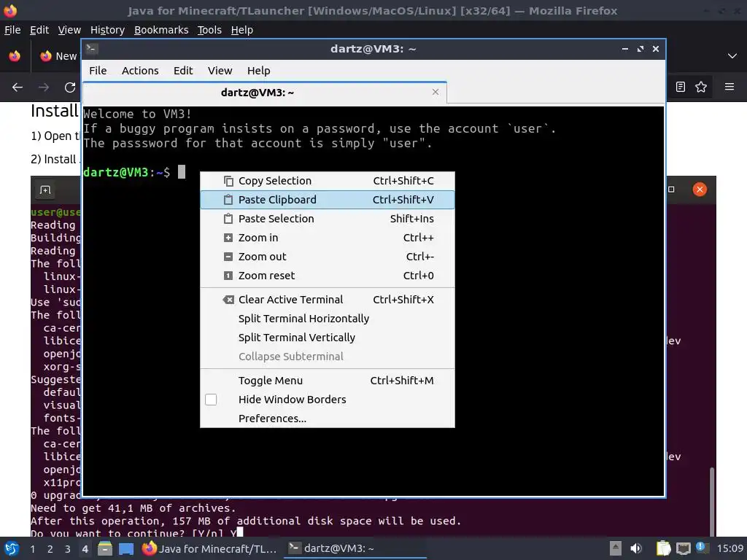Viewport: 747px width, 560px height.
Task: Click the update notification tray icon
Action: [x=701, y=548]
